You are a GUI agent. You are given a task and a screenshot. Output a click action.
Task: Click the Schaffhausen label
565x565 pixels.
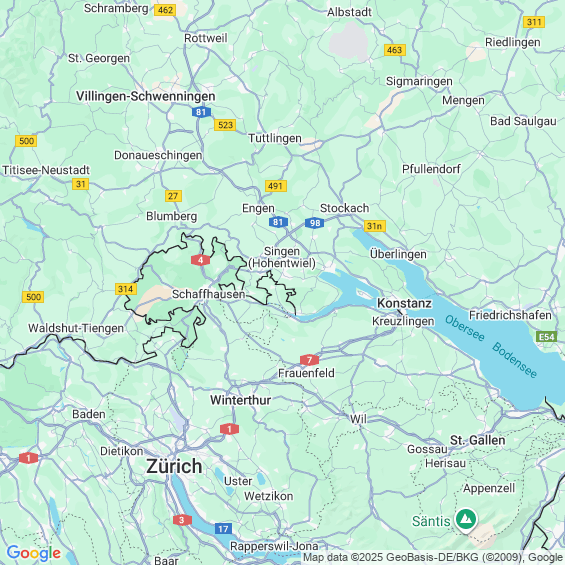[209, 294]
